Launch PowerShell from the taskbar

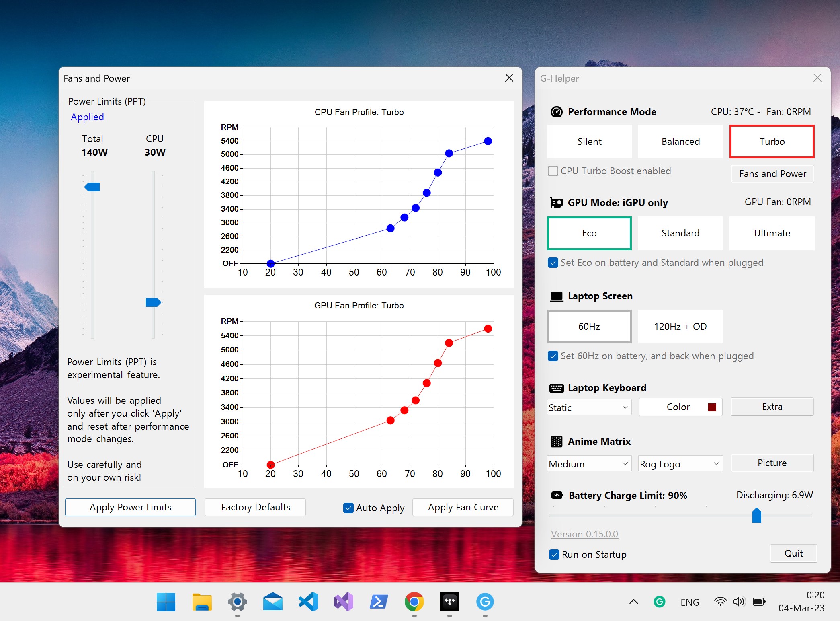coord(379,602)
